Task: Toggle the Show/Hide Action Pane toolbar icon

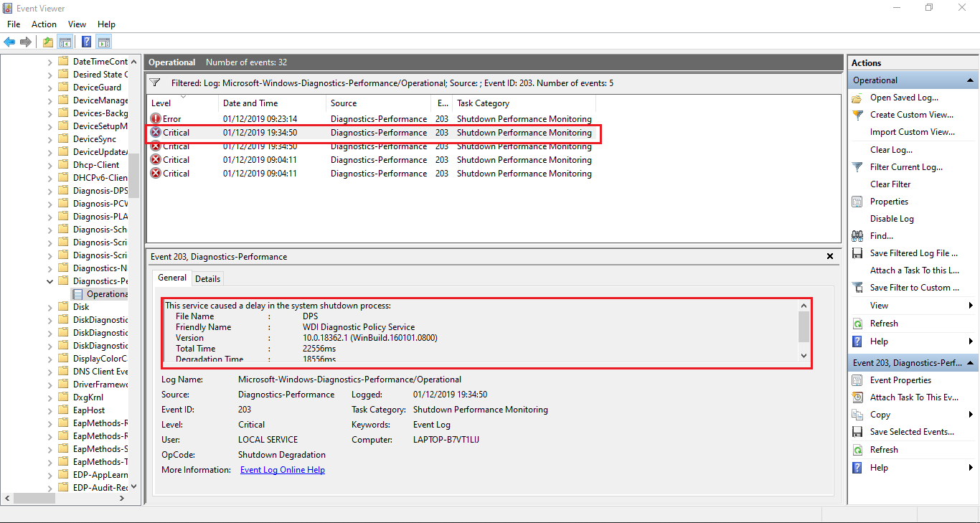Action: (103, 42)
